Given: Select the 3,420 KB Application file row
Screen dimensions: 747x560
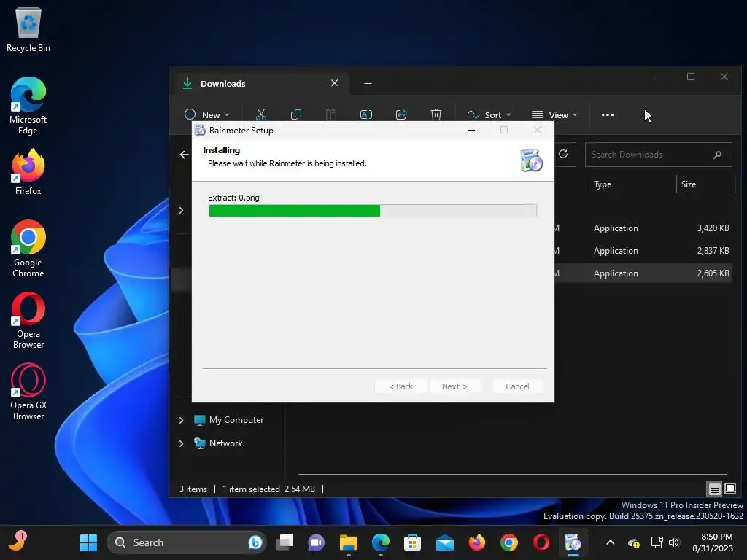Looking at the screenshot, I should pos(643,228).
